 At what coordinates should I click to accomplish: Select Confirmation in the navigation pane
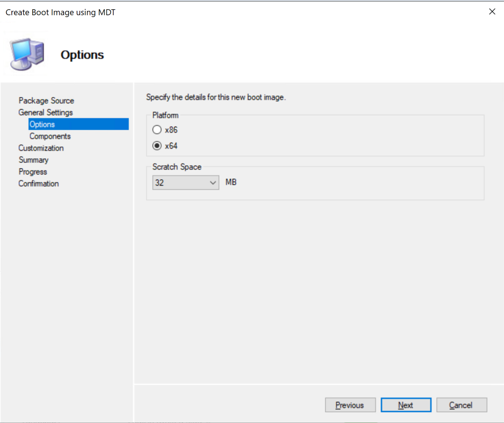[38, 184]
